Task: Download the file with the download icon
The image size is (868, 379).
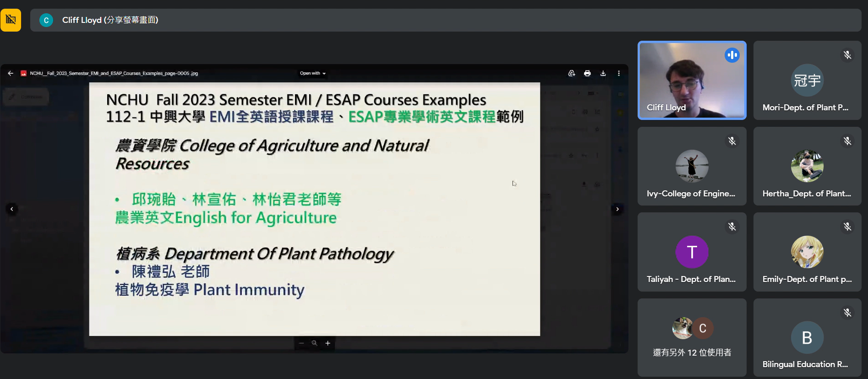Action: [603, 73]
